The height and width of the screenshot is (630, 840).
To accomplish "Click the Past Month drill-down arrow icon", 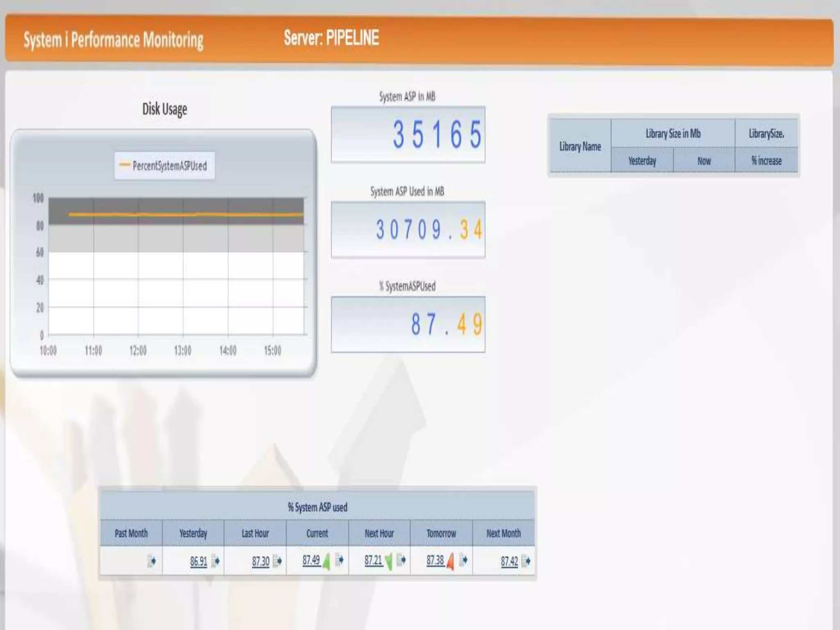I will pyautogui.click(x=151, y=561).
